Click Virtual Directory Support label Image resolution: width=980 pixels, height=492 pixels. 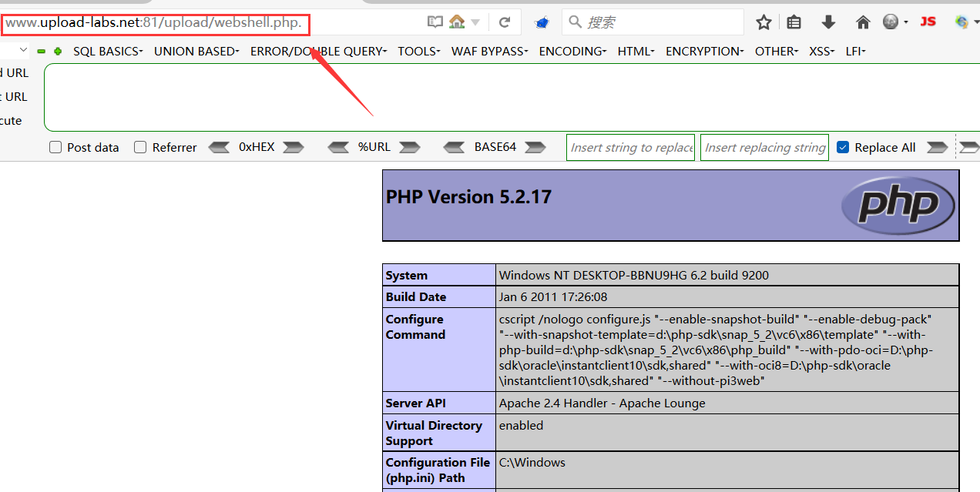[434, 433]
